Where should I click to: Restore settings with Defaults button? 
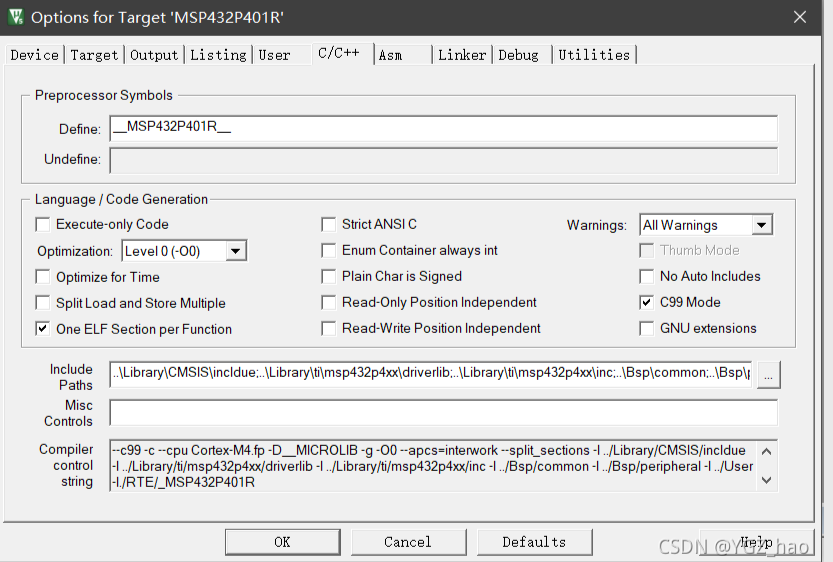coord(534,542)
